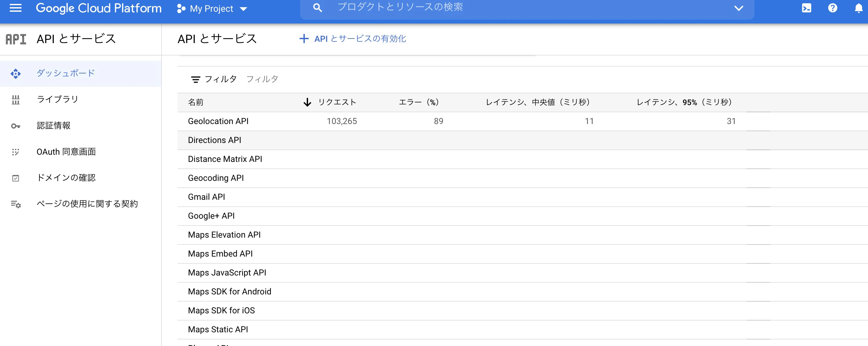This screenshot has height=346, width=868.
Task: Open Geolocation API link
Action: coord(218,121)
